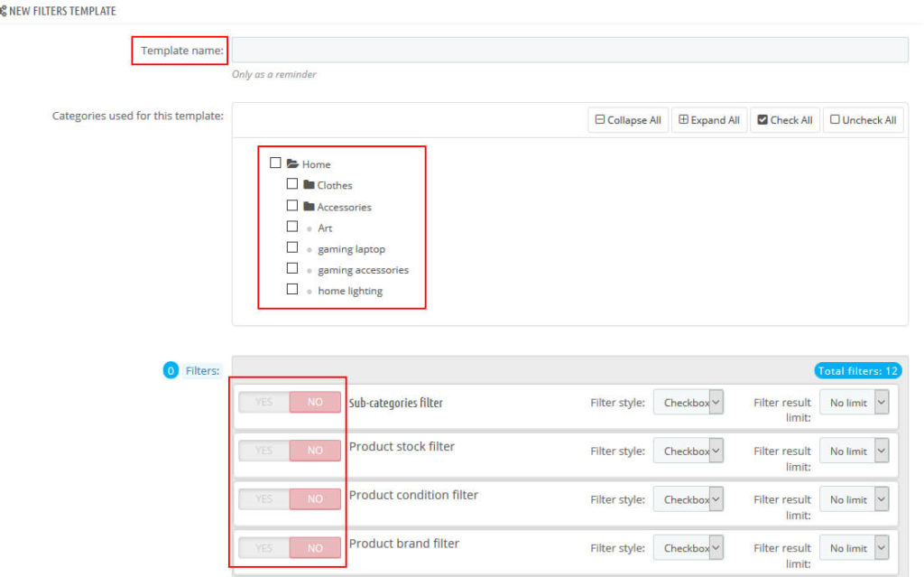This screenshot has width=924, height=577.
Task: Click the Clothes folder icon
Action: pos(309,185)
